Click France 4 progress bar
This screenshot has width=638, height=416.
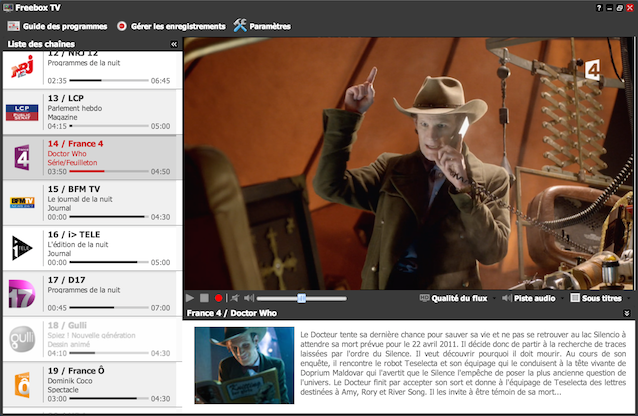(x=109, y=171)
